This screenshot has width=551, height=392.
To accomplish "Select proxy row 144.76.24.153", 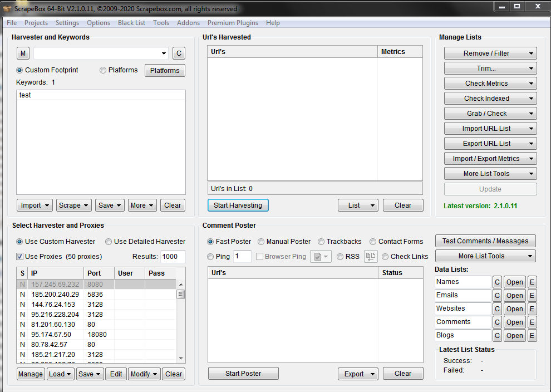I will 96,305.
